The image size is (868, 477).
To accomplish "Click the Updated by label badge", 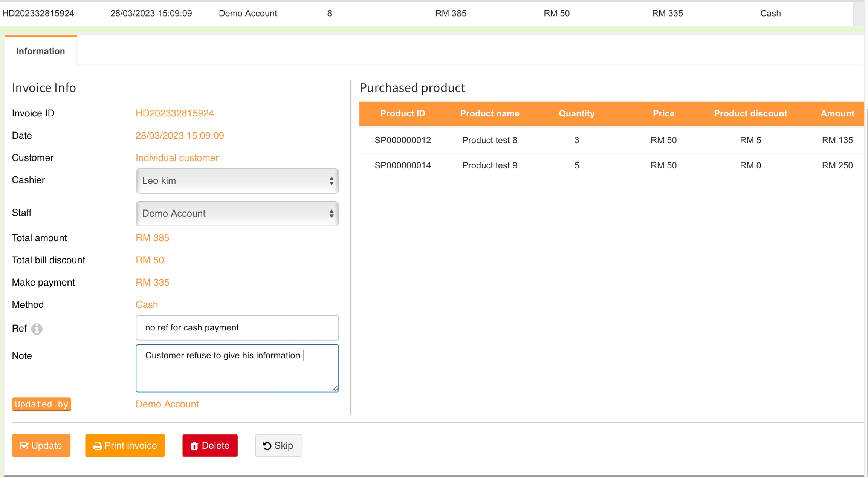I will pyautogui.click(x=41, y=404).
